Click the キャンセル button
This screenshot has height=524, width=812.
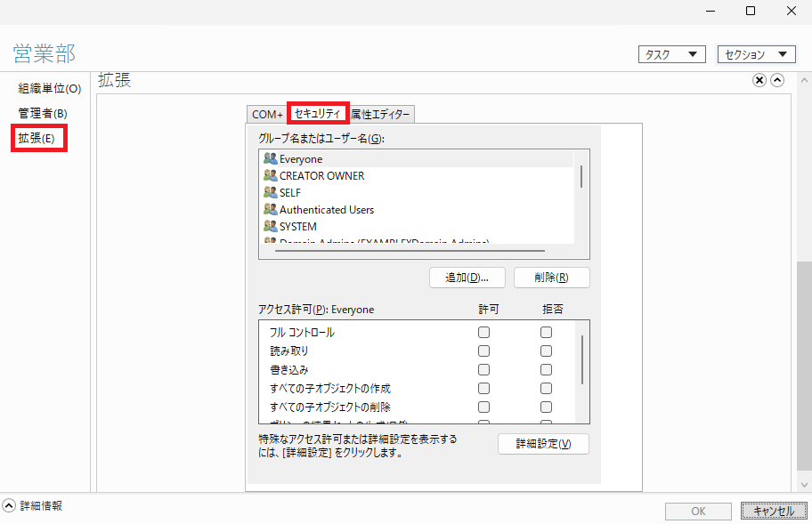[x=774, y=511]
